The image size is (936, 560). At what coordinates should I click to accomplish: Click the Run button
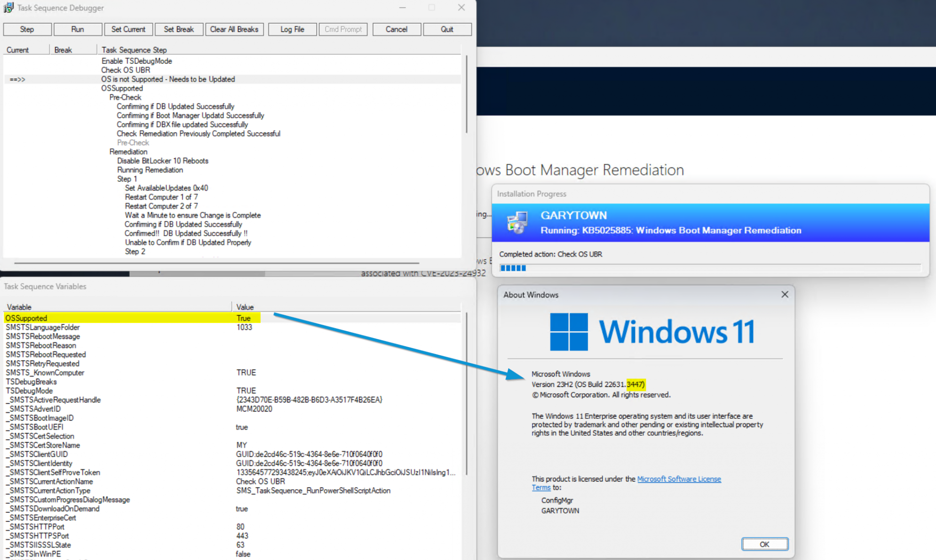click(x=78, y=29)
